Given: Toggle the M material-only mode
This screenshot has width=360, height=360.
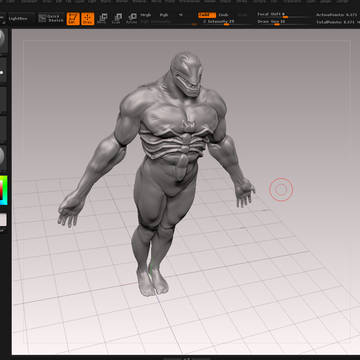Looking at the screenshot, I should (x=180, y=15).
